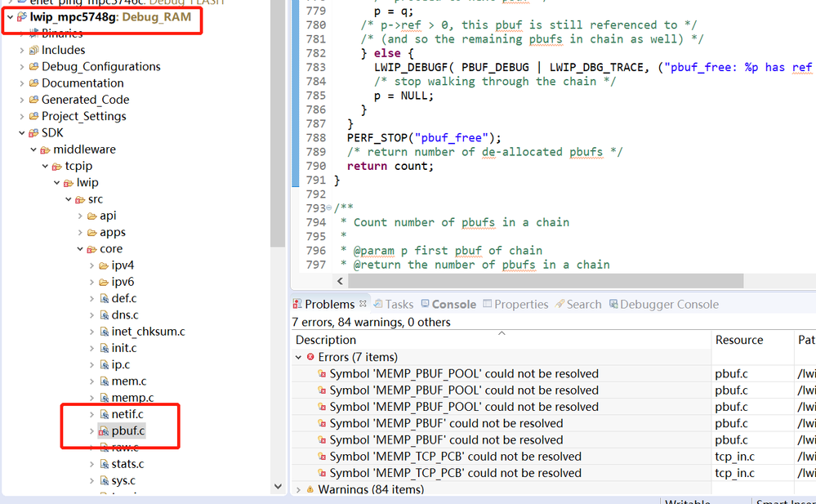This screenshot has width=816, height=504.
Task: Switch to the Console tab
Action: pos(448,304)
